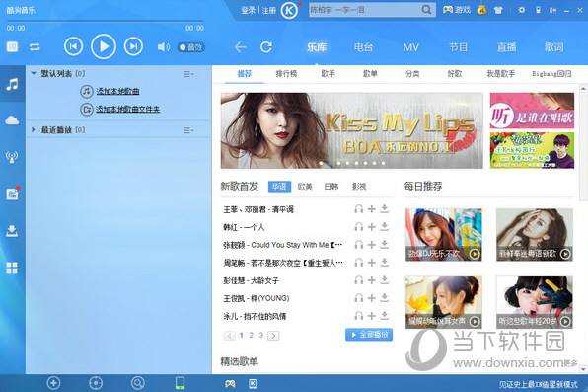This screenshot has height=392, width=588.
Task: Focus the song search field
Action: (x=364, y=10)
